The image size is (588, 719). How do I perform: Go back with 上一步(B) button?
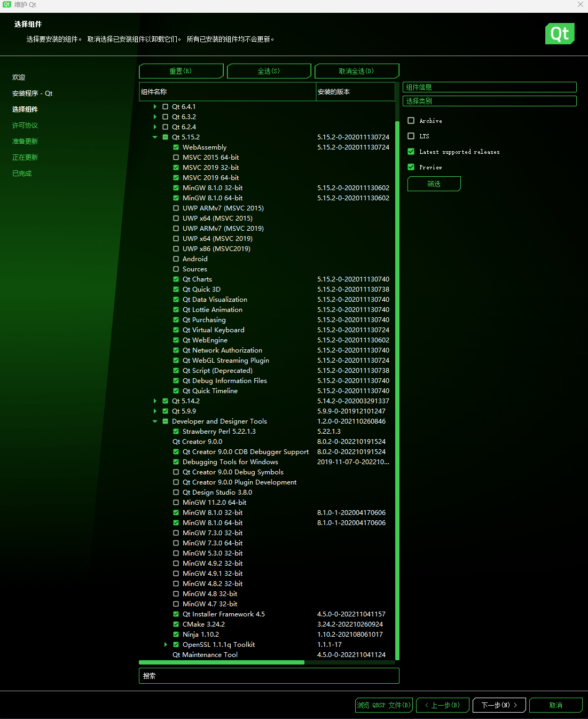pyautogui.click(x=443, y=705)
